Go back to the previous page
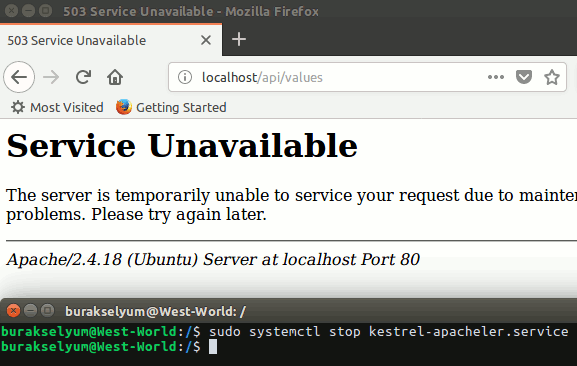The width and height of the screenshot is (577, 366). pyautogui.click(x=19, y=77)
